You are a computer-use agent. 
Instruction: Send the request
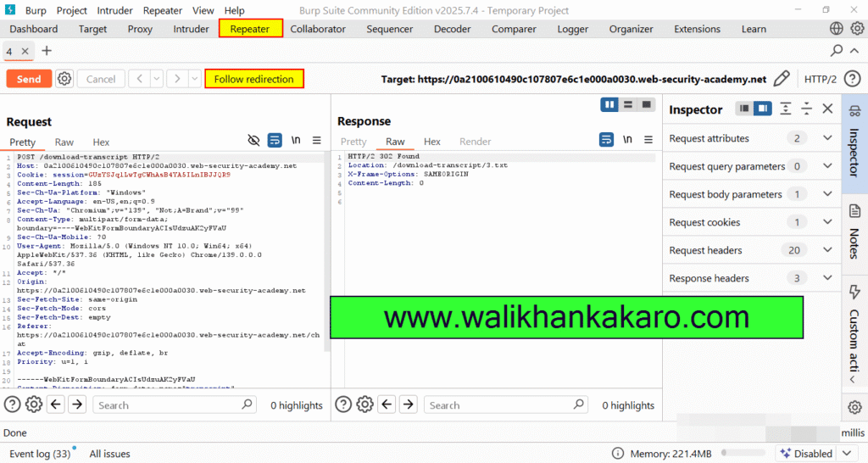29,79
